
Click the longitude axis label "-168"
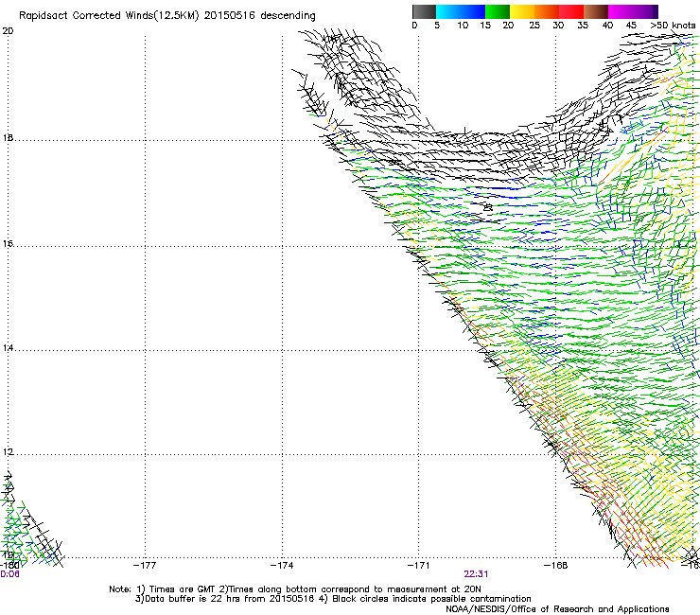click(555, 566)
